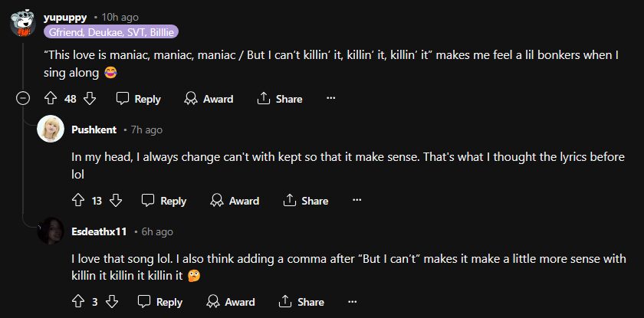The width and height of the screenshot is (644, 318).
Task: Collapse yupuppy's comment thread
Action: (x=24, y=99)
